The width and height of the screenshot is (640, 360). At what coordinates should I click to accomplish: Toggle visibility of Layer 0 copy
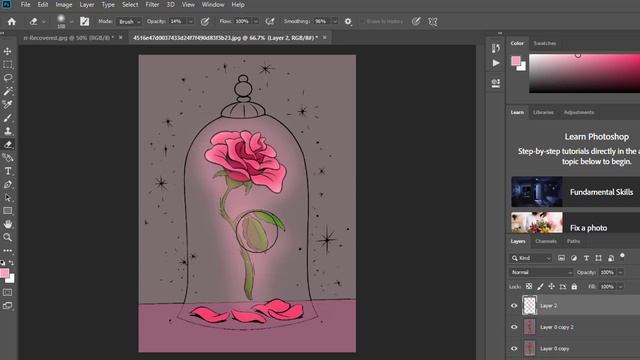click(x=514, y=349)
